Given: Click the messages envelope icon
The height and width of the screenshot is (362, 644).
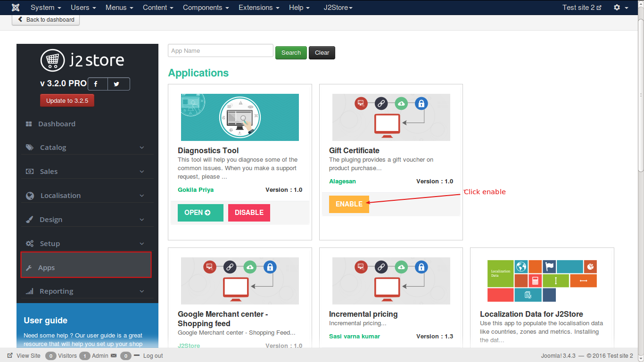Looking at the screenshot, I should [x=114, y=356].
